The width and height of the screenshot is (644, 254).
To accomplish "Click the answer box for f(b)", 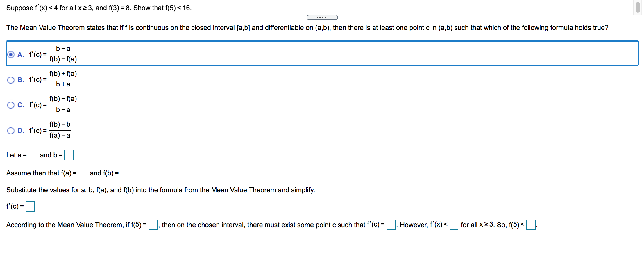I will (x=125, y=173).
